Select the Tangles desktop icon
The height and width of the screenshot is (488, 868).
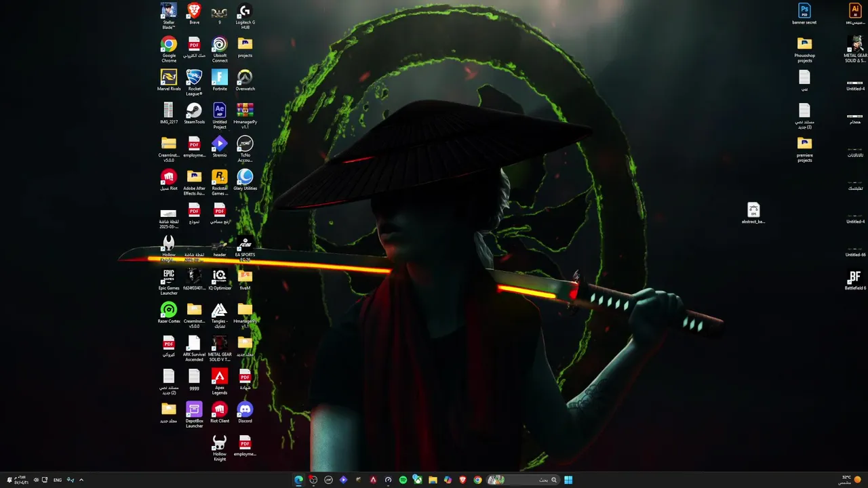pyautogui.click(x=220, y=314)
